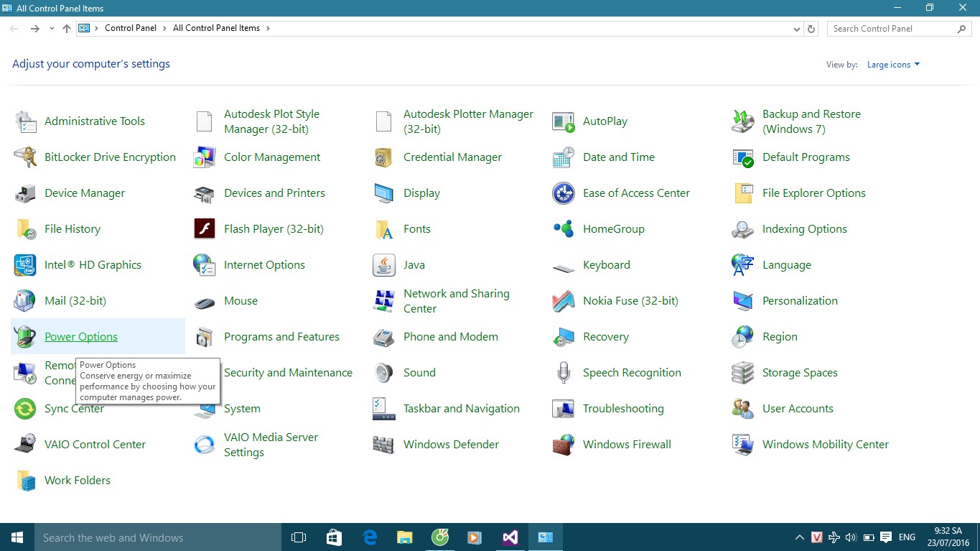The height and width of the screenshot is (551, 980).
Task: Click the Control Panel breadcrumb
Action: [x=131, y=28]
